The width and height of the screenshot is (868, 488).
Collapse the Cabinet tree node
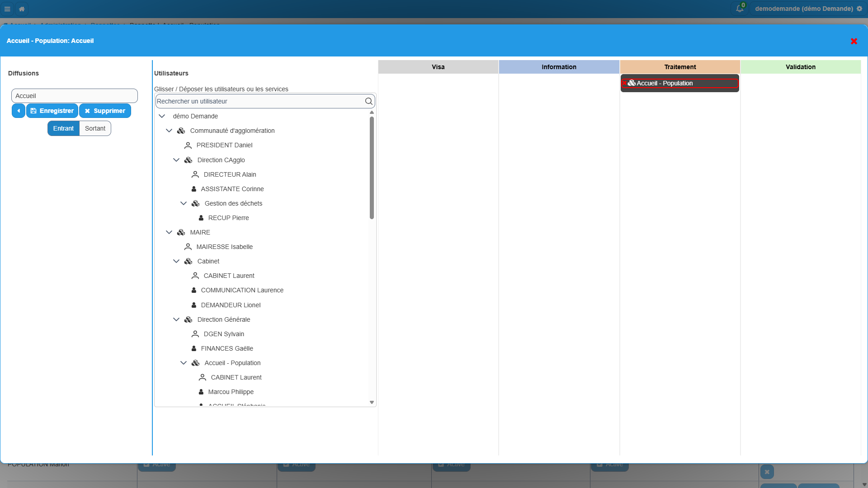point(176,261)
